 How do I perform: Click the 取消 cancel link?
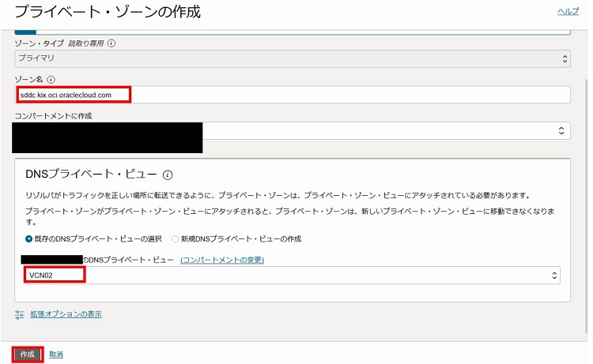coord(56,355)
